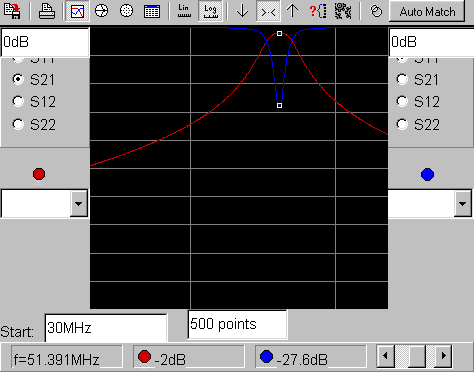This screenshot has height=372, width=474.
Task: Click the marker at blue trace dip
Action: (x=279, y=105)
